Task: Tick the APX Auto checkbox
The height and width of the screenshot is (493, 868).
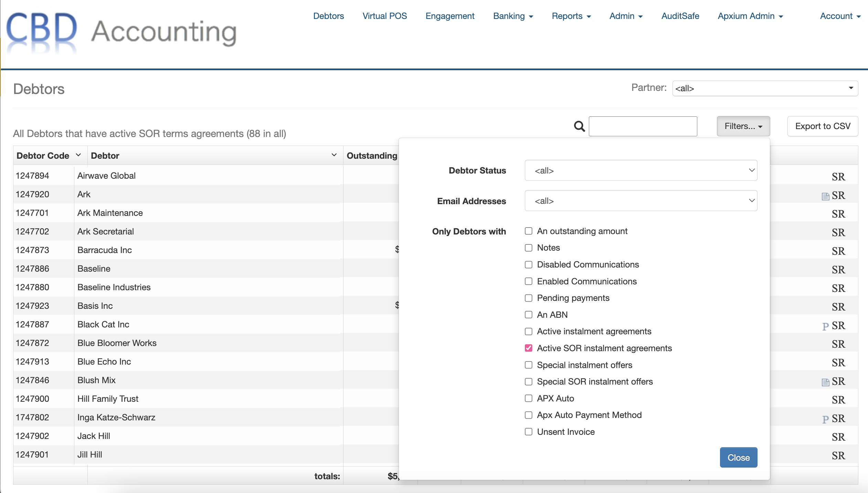Action: (528, 398)
